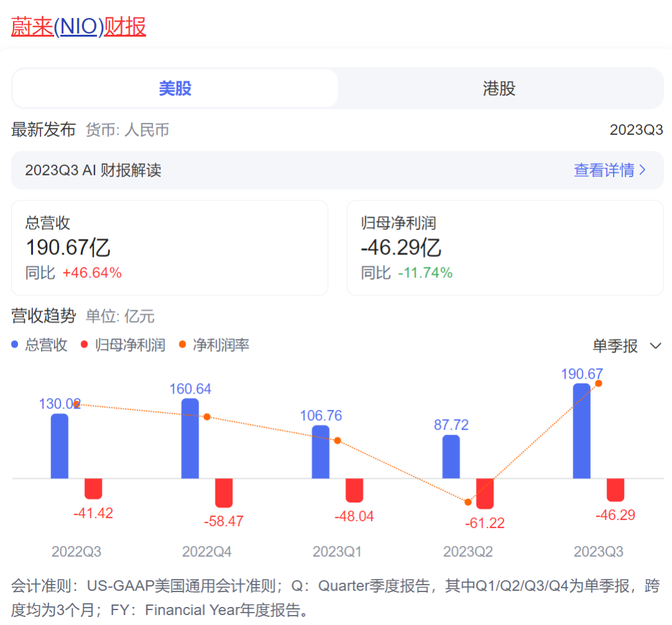Click the chevron arrow beside 查看详情

[x=642, y=170]
